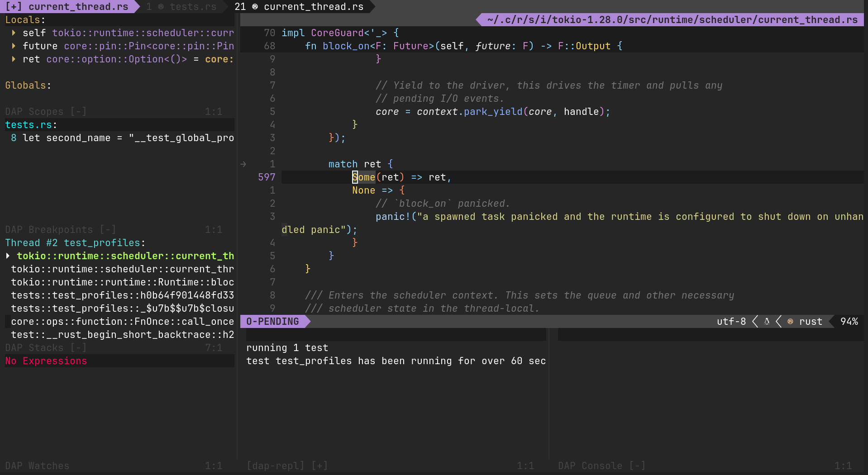Switch to the tests.rs buffer tab
868x475 pixels.
tap(193, 6)
